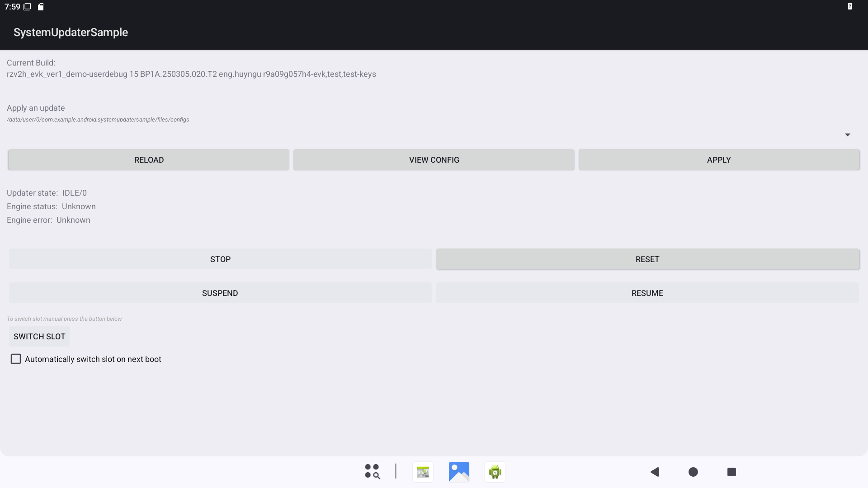Tap the battery status icon
Viewport: 868px width, 488px height.
coord(850,6)
